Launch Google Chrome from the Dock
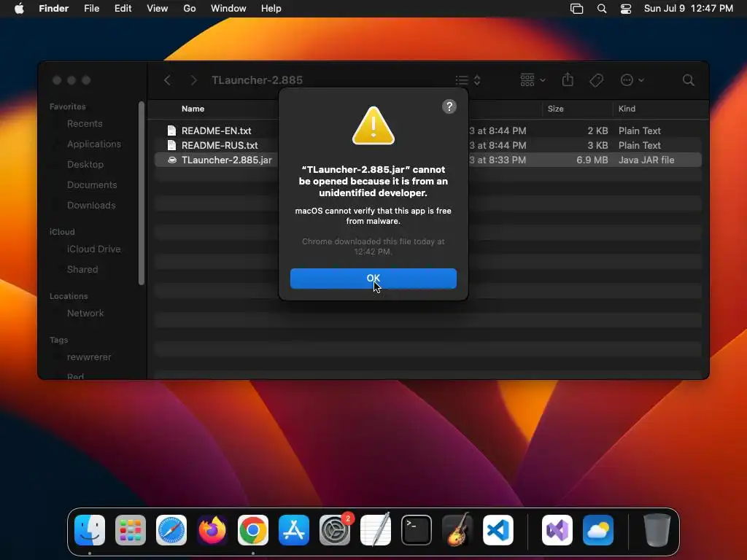Viewport: 747px width, 560px height. pos(253,530)
